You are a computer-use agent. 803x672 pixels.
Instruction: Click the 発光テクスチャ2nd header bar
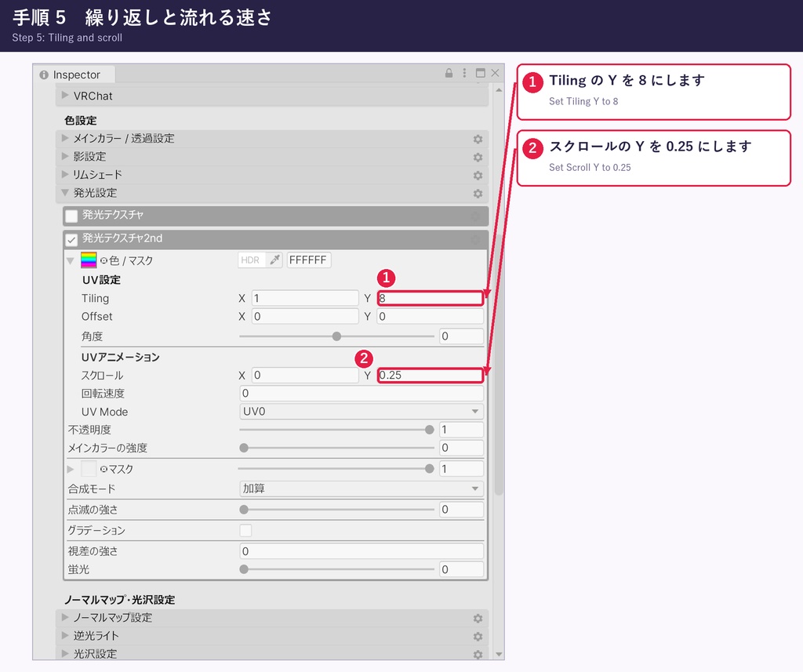[275, 239]
